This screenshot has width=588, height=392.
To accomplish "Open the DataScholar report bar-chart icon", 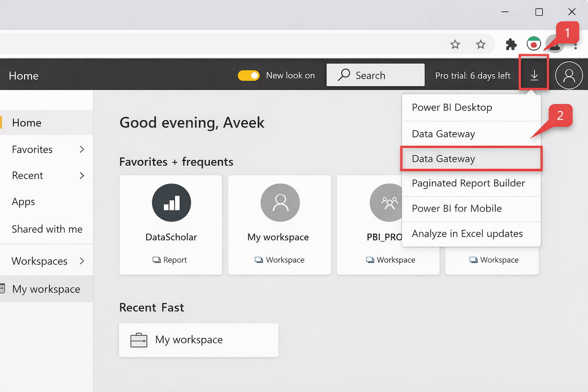I will 171,203.
